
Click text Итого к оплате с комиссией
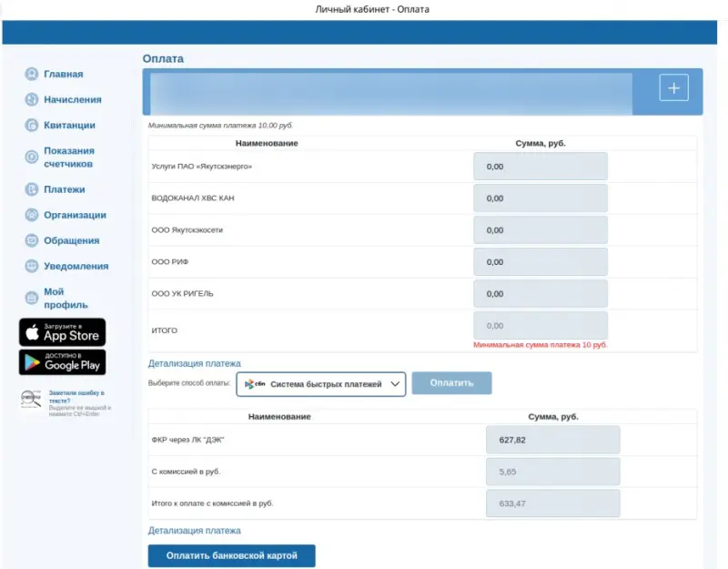(x=212, y=503)
